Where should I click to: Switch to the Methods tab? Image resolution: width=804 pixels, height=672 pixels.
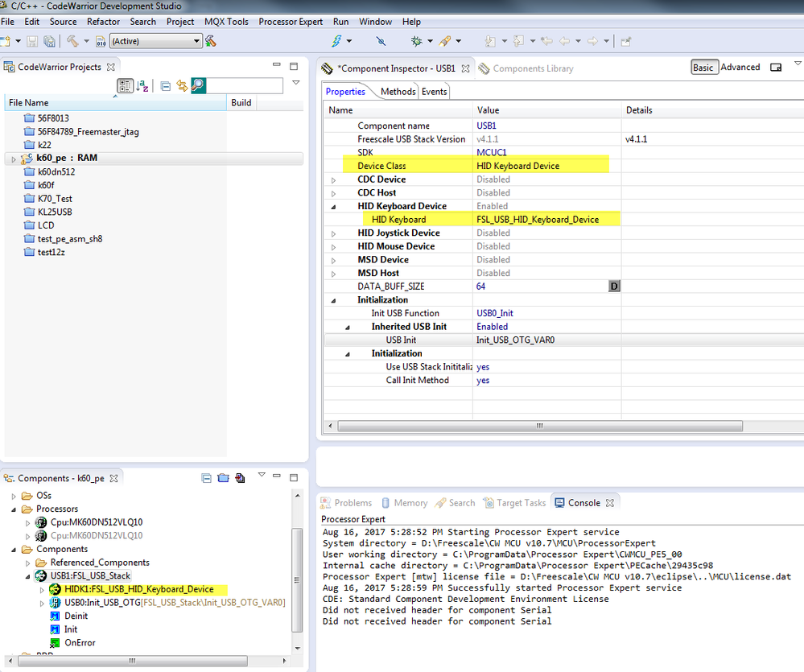coord(398,92)
